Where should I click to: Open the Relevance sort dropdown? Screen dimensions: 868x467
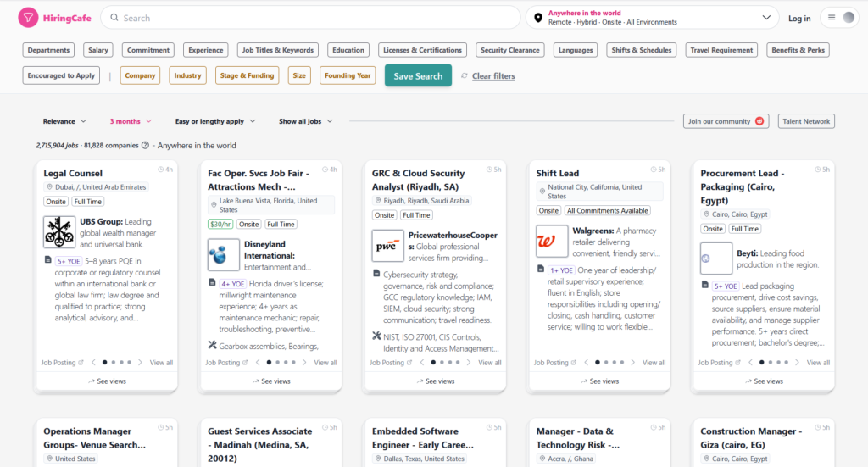click(x=64, y=121)
